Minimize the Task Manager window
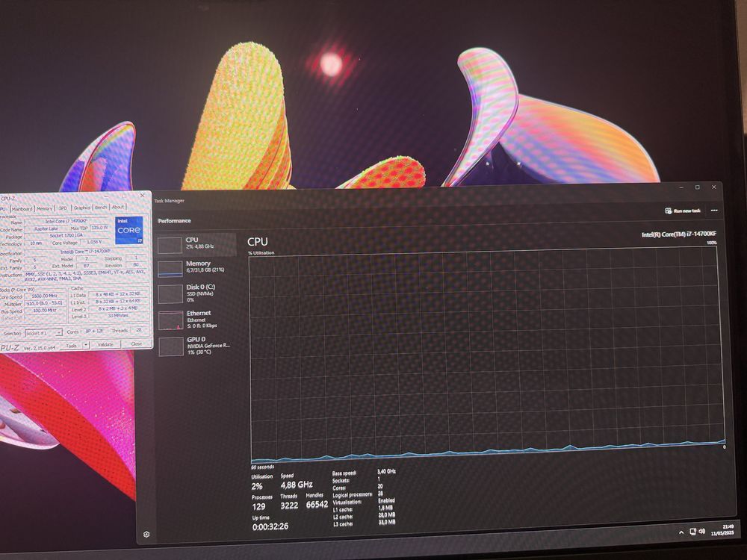Screen dimensions: 747x560 click(681, 187)
